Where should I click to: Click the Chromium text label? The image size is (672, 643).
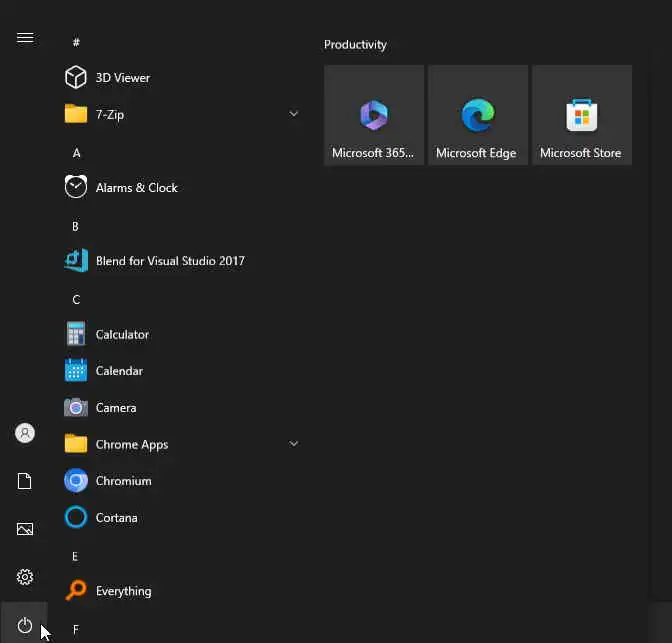click(x=123, y=481)
